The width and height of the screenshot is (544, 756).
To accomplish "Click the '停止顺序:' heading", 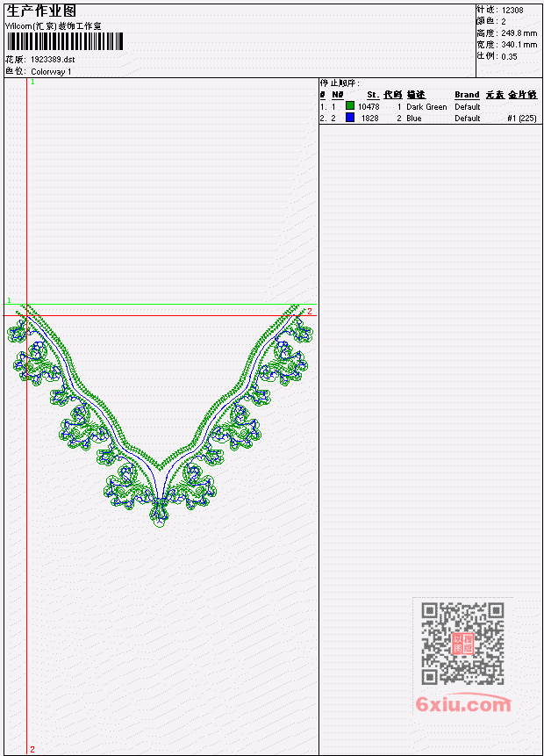I will [x=340, y=83].
